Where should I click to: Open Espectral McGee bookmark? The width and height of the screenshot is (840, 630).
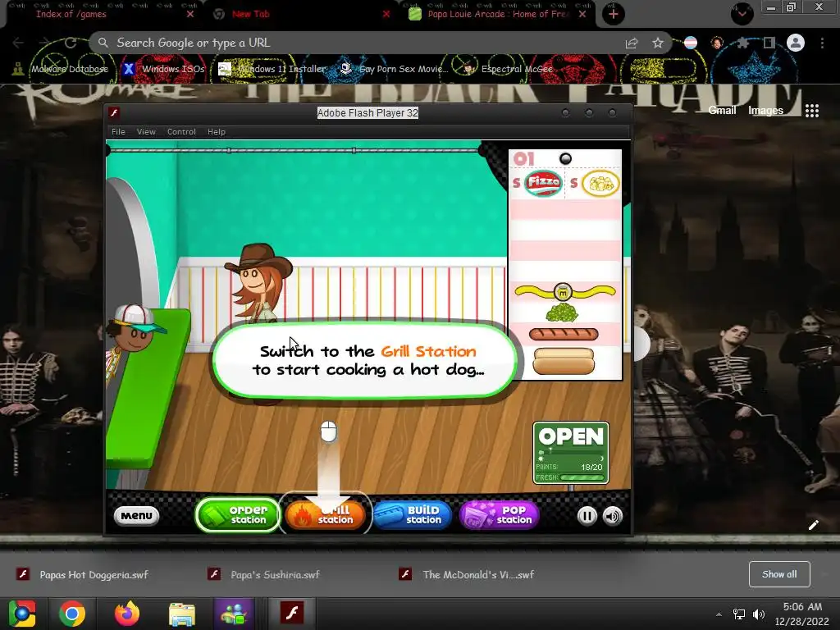click(x=508, y=69)
